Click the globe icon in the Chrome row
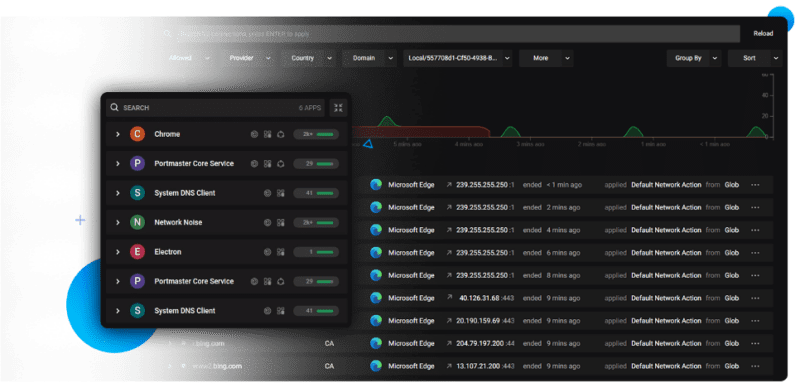 point(255,134)
